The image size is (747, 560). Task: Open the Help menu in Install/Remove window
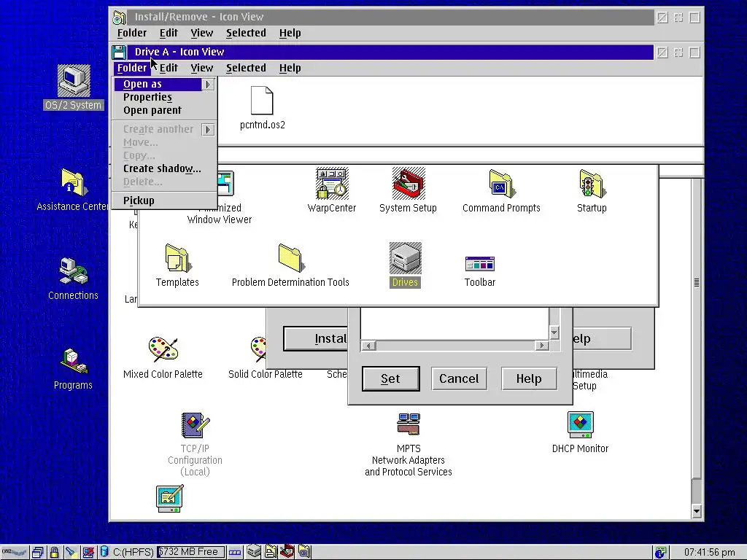[x=290, y=34]
